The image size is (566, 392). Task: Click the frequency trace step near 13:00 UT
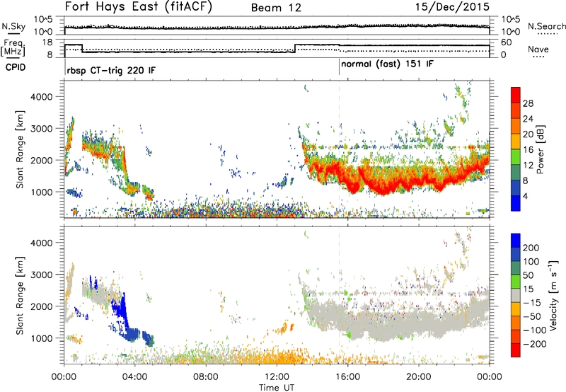295,48
